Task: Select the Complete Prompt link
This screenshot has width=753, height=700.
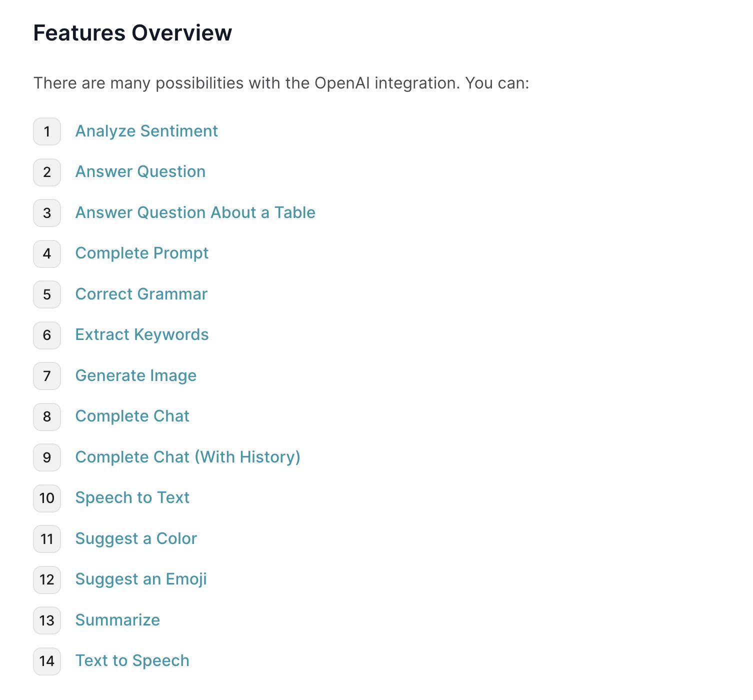Action: pyautogui.click(x=142, y=253)
